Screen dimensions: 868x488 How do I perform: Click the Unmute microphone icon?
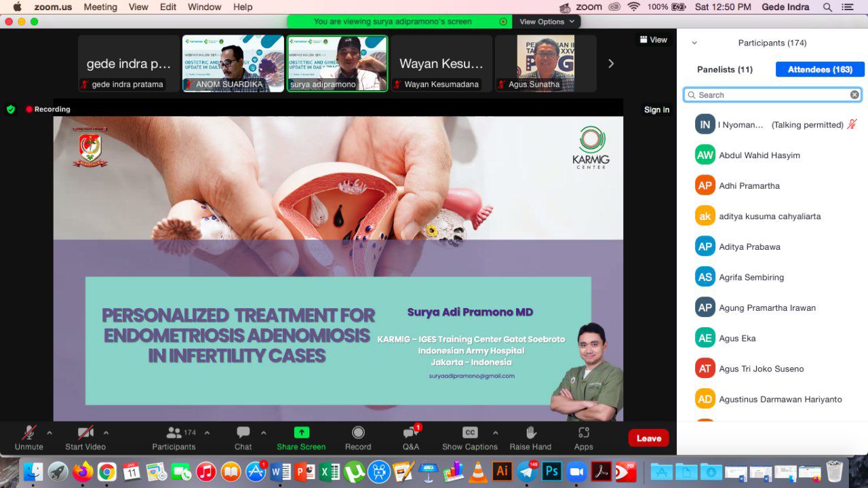click(28, 432)
